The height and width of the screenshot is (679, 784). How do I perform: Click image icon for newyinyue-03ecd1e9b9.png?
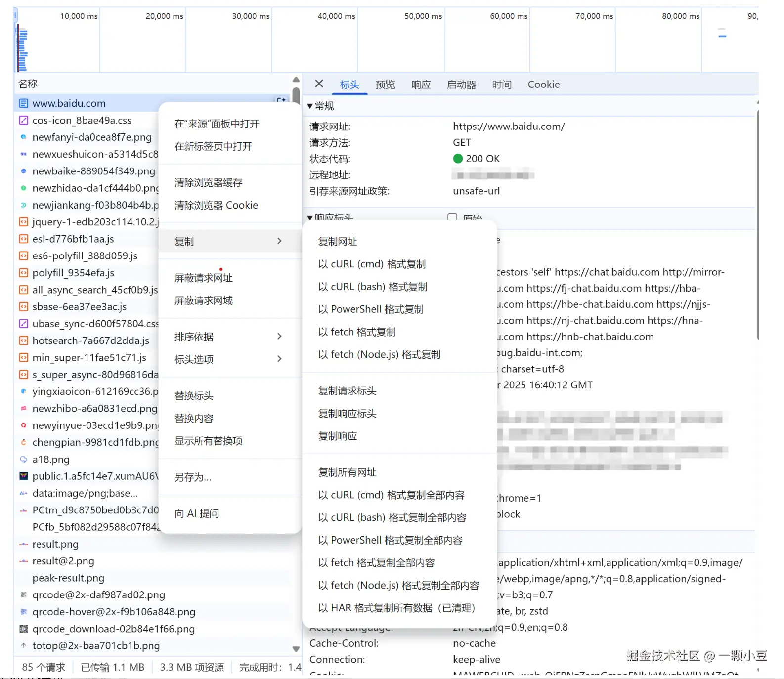(23, 425)
